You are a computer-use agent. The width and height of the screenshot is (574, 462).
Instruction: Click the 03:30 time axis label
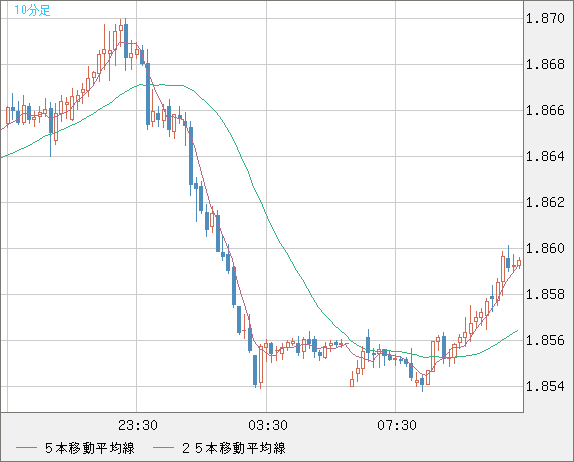point(268,425)
